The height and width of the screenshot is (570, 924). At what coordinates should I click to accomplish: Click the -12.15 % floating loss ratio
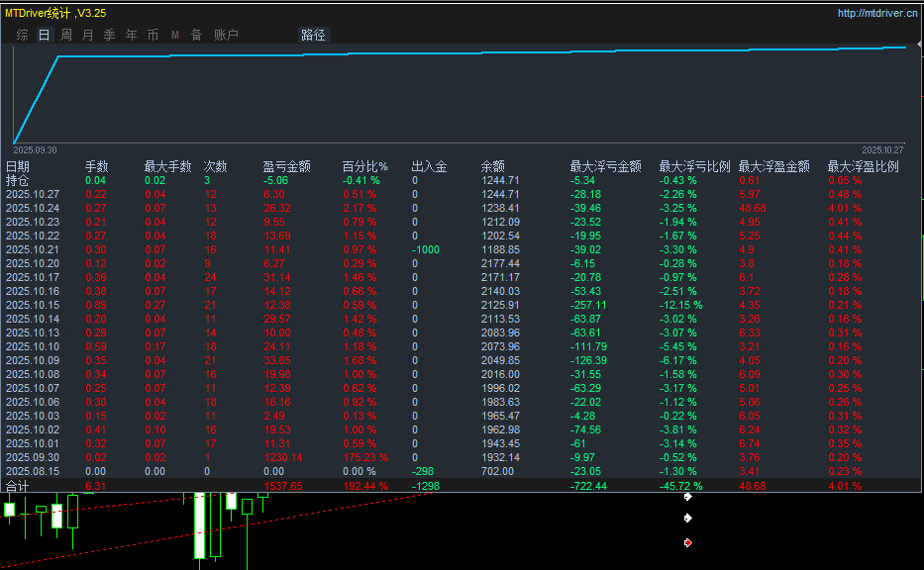(x=680, y=305)
